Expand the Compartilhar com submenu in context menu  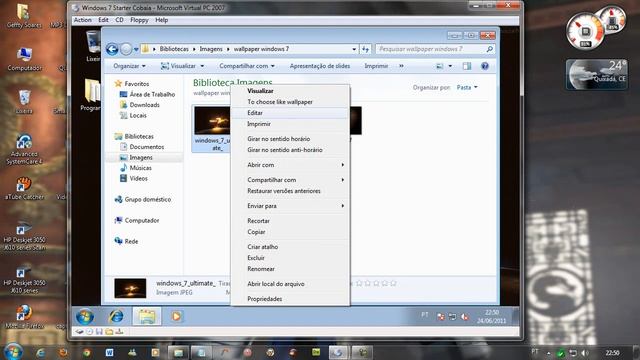(290, 180)
